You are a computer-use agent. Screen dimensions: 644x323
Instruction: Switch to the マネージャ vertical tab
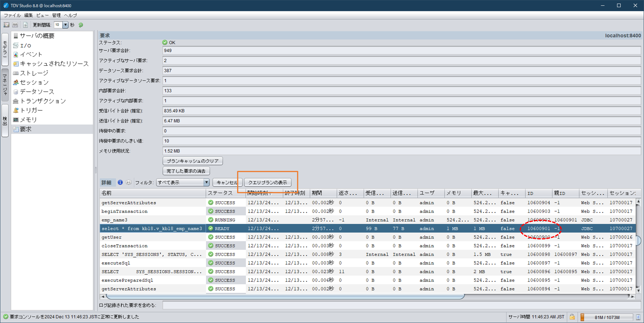(5, 85)
